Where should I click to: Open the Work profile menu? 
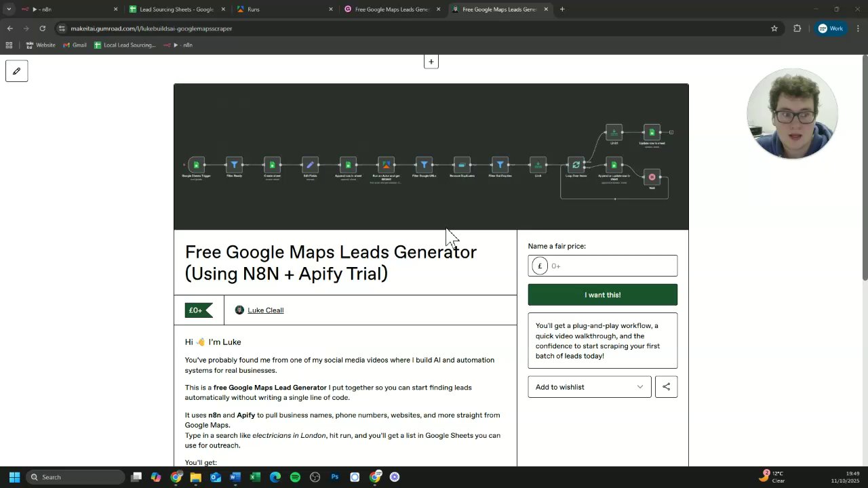click(x=831, y=28)
